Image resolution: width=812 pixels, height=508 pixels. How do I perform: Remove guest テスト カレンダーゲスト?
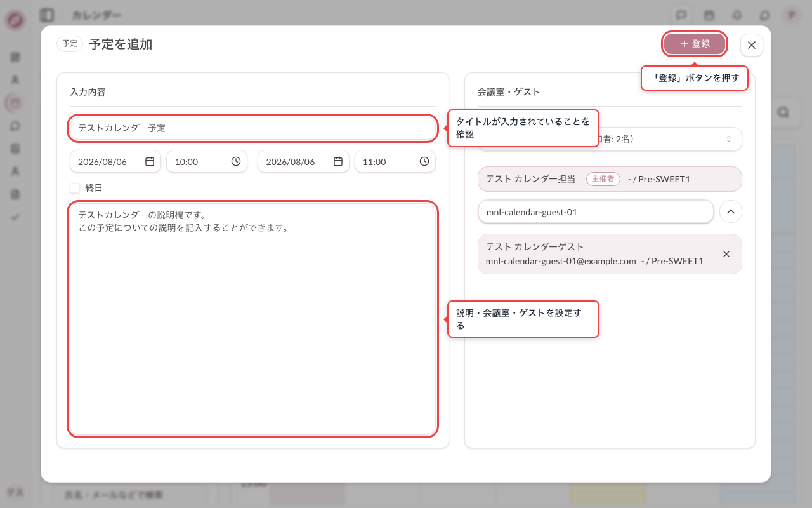[726, 254]
